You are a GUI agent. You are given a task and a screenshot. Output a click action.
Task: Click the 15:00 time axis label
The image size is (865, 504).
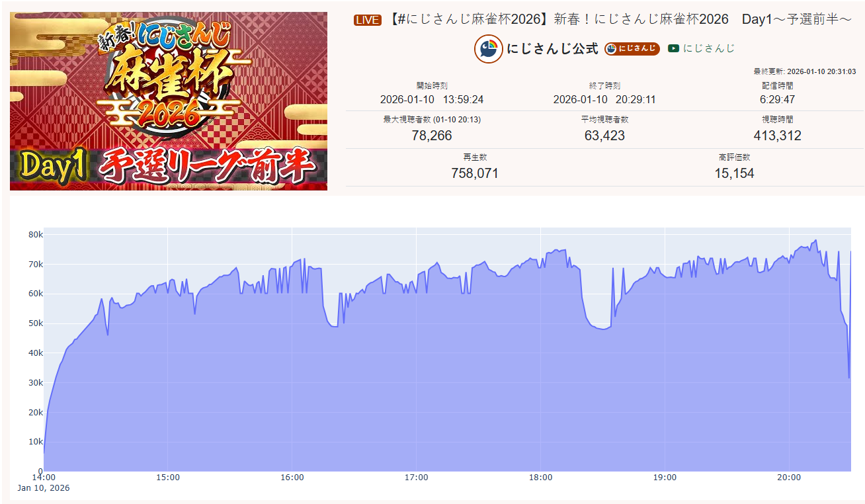click(168, 478)
